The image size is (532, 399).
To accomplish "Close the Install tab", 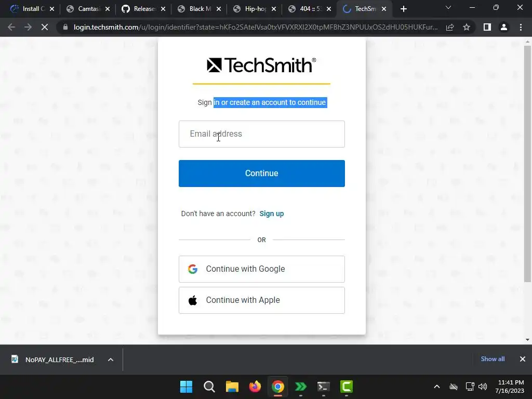I will point(52,9).
